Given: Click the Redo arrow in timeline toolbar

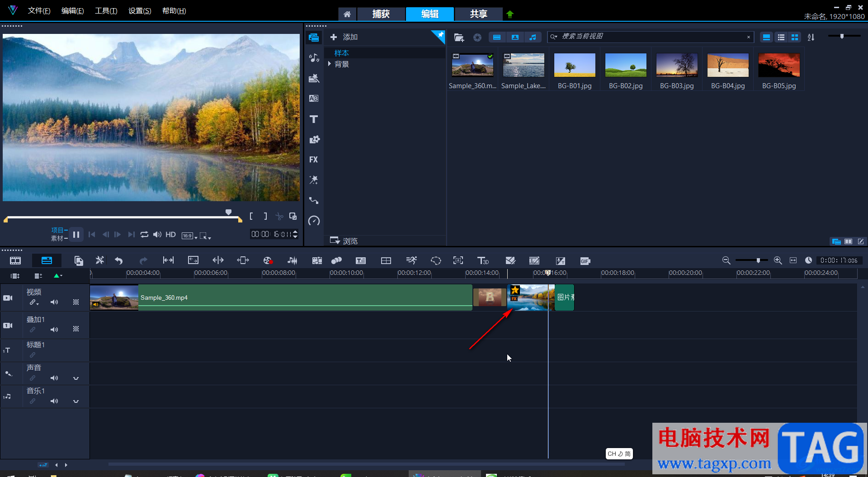Looking at the screenshot, I should [143, 260].
